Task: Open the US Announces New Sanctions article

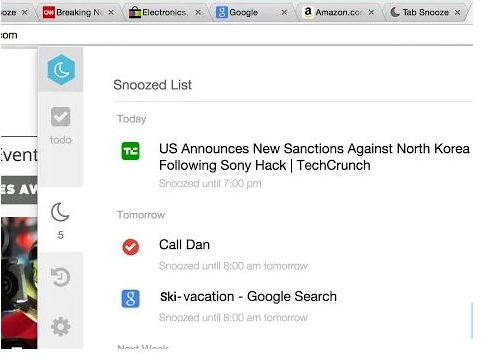Action: click(314, 157)
